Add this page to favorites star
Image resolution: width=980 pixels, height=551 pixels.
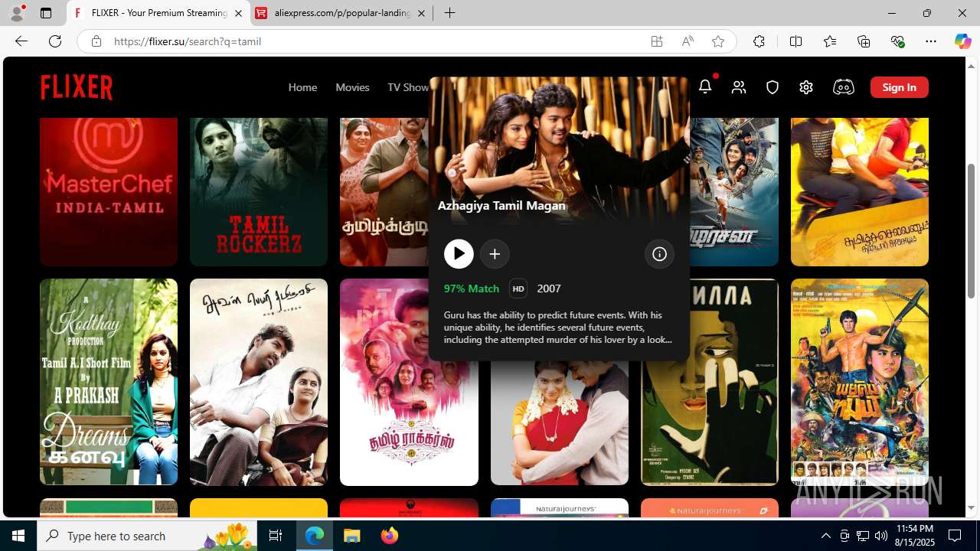click(x=718, y=41)
